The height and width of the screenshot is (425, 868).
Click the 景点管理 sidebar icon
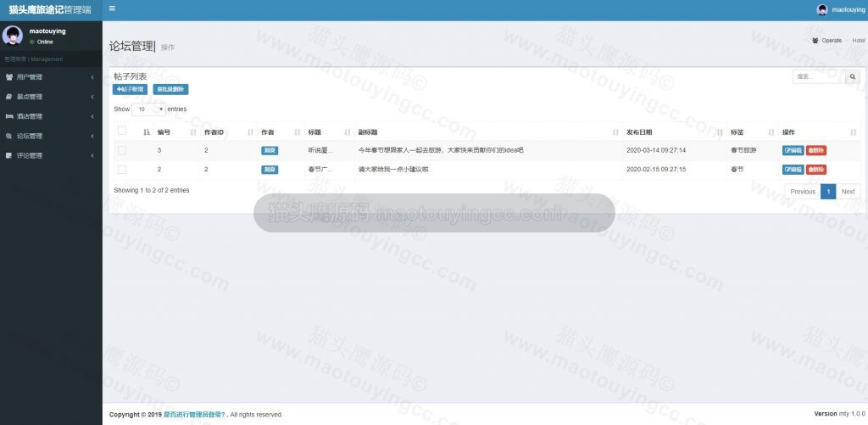pyautogui.click(x=8, y=97)
